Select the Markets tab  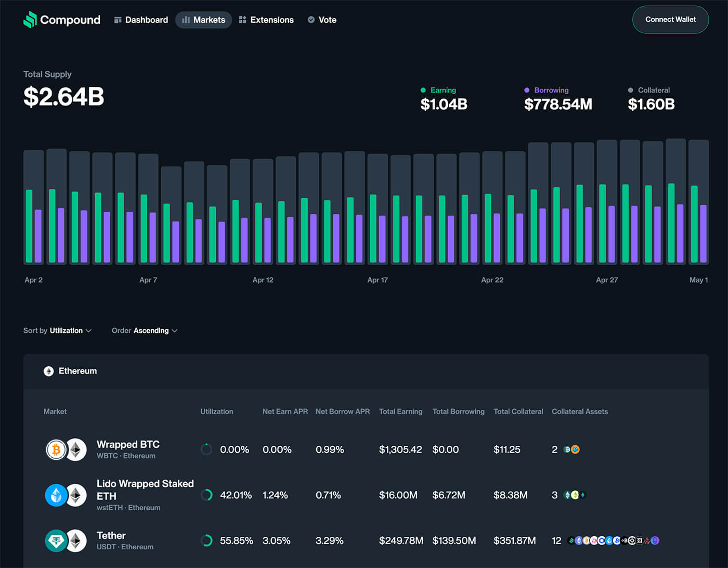pyautogui.click(x=203, y=20)
